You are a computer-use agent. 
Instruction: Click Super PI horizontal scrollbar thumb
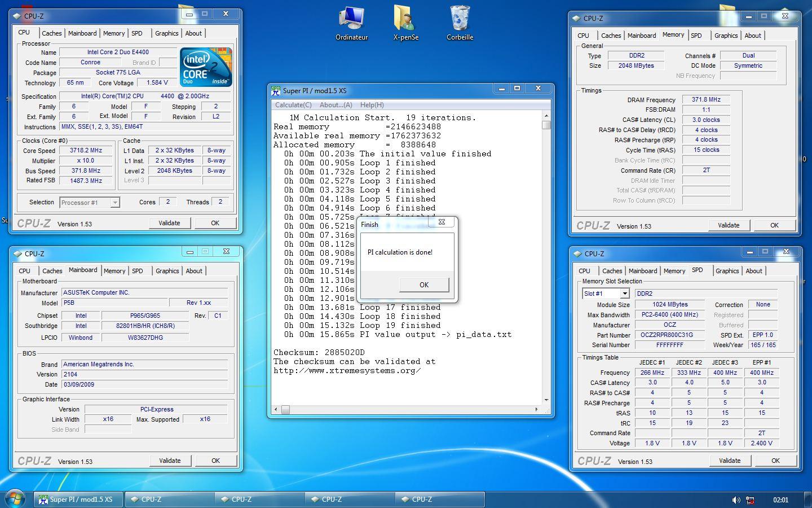coord(285,409)
